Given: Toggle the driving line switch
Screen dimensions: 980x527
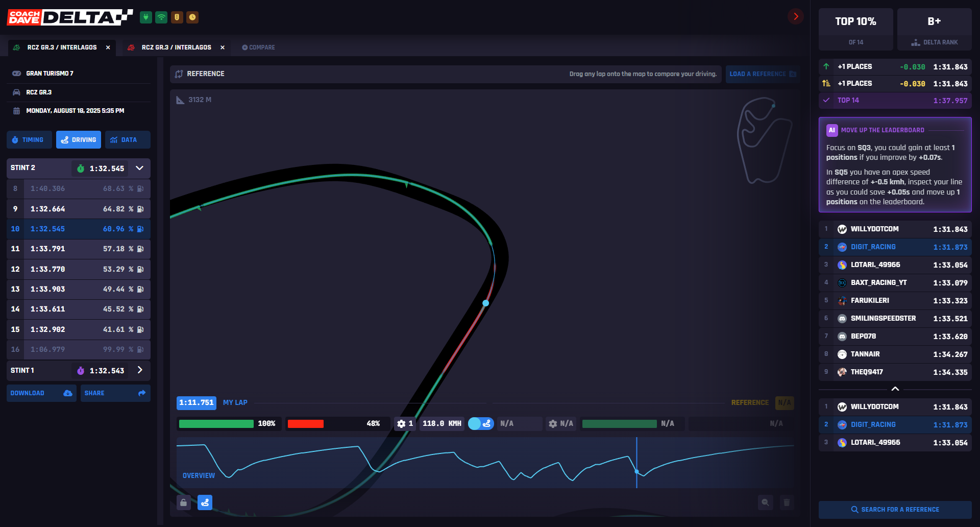Looking at the screenshot, I should pyautogui.click(x=481, y=424).
